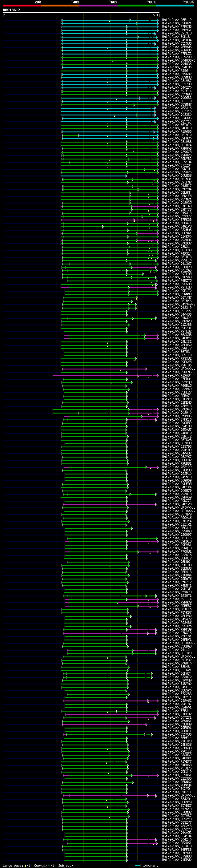Select the UniRef100_A5B9G1 label
This screenshot has width=197, height=868.
[x=177, y=30]
